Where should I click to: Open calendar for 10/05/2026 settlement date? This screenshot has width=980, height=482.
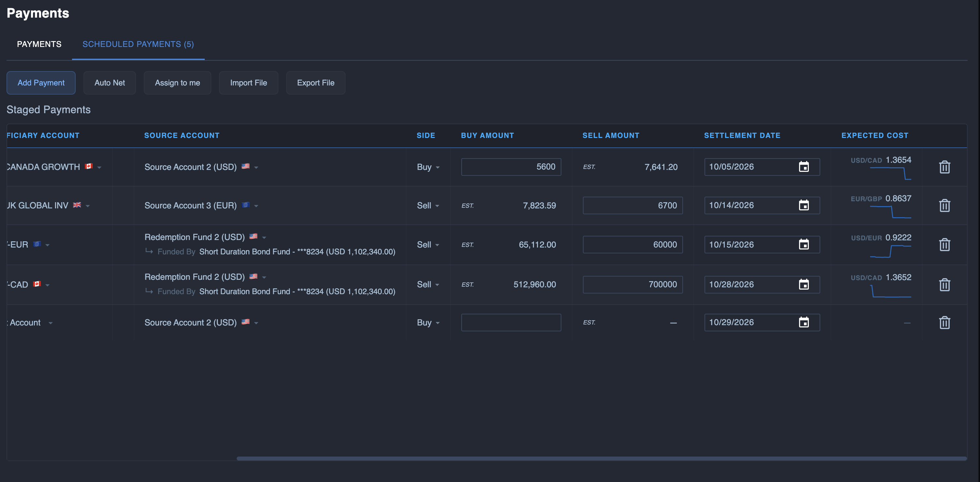coord(804,167)
